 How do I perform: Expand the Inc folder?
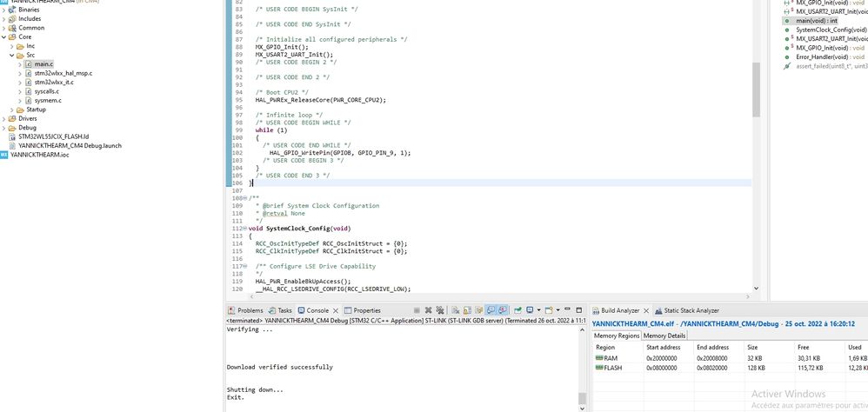click(x=12, y=46)
